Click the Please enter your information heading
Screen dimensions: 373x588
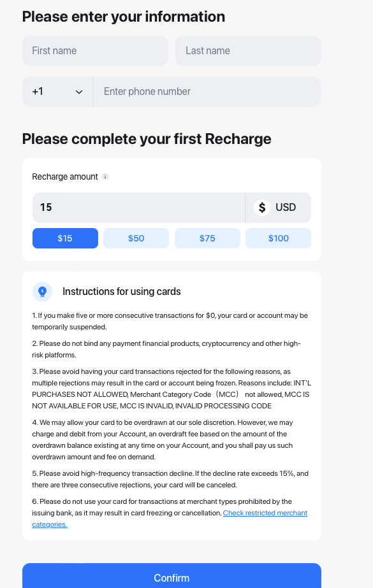pyautogui.click(x=124, y=17)
